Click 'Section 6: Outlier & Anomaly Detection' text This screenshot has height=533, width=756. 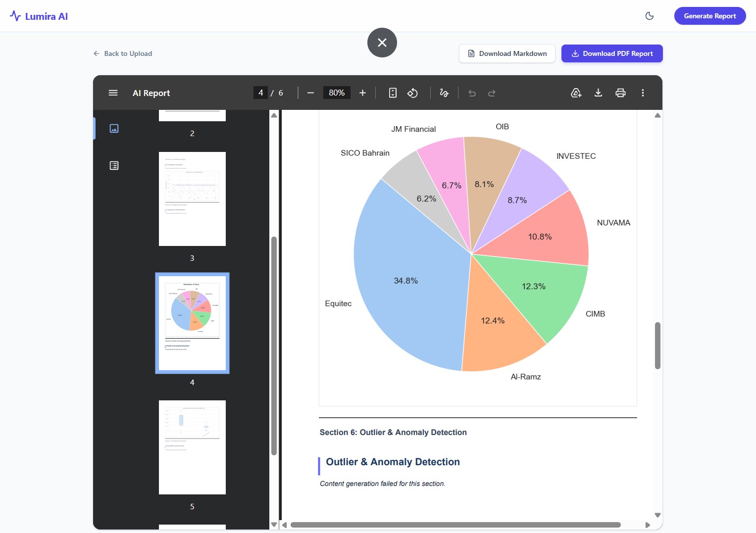(x=393, y=432)
